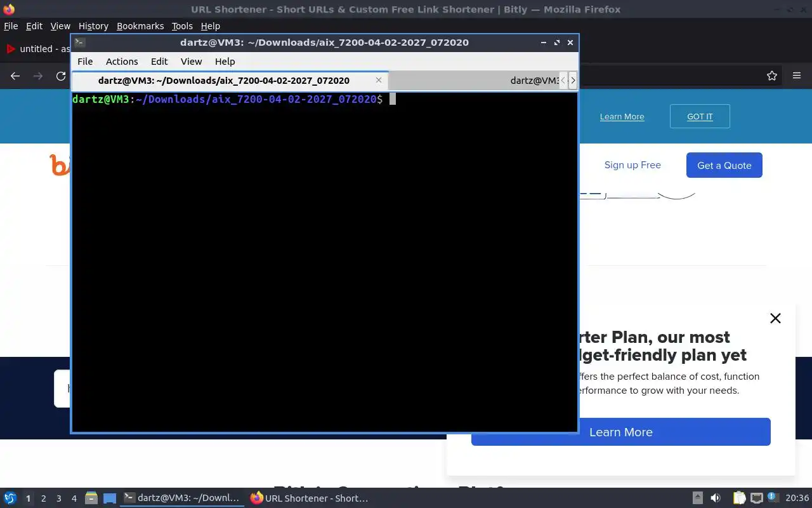Click the Sign up Free link
This screenshot has height=508, width=812.
(632, 165)
